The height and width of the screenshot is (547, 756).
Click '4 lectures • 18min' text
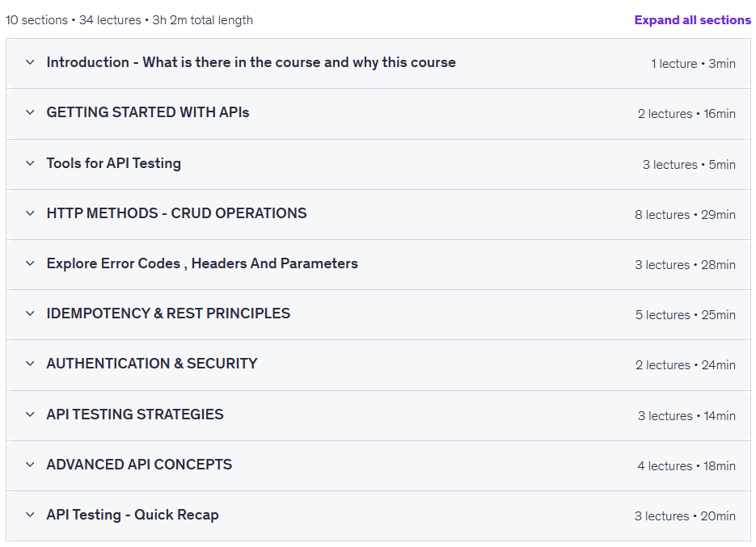tap(686, 466)
